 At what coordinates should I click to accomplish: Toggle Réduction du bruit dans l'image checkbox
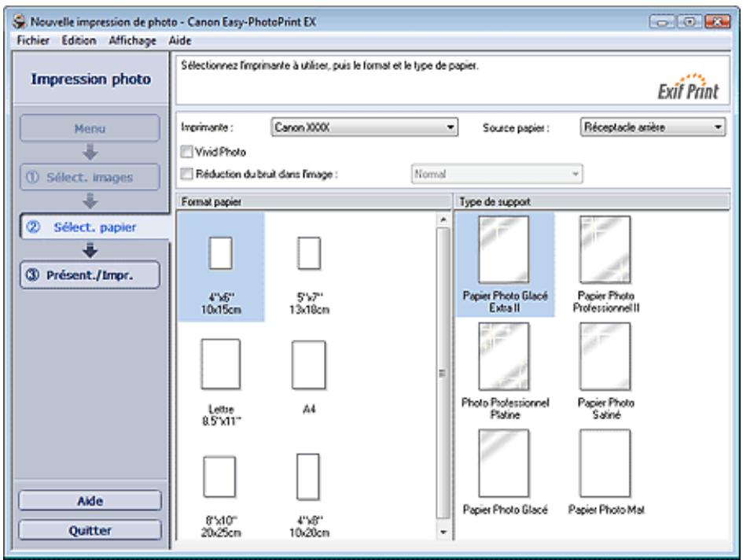pos(186,174)
